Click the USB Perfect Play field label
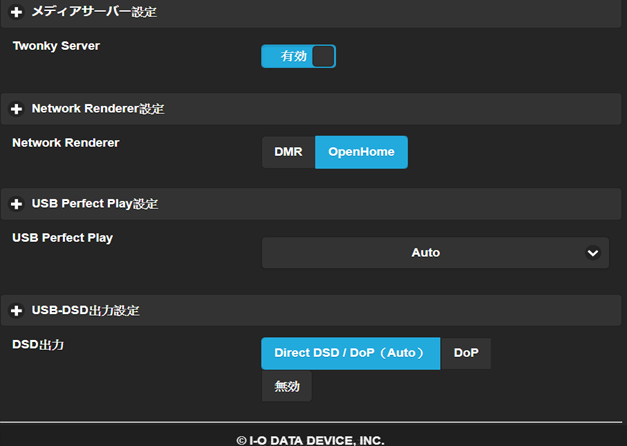 click(63, 238)
